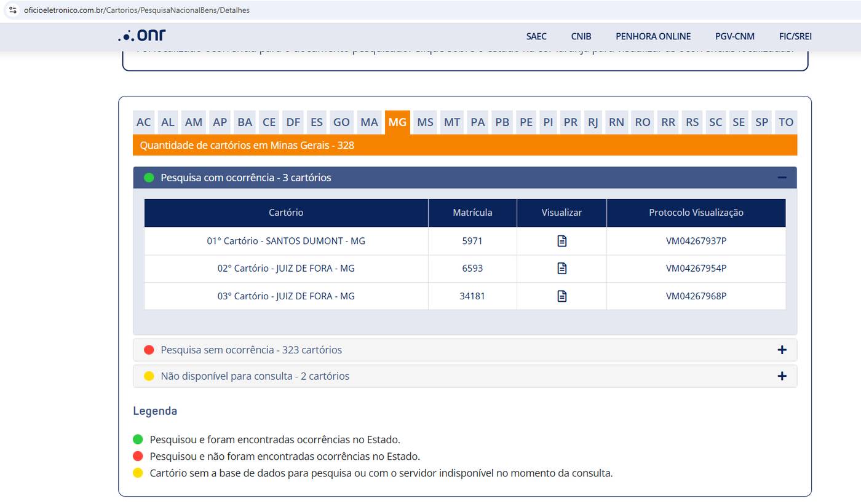The image size is (861, 504).
Task: Select the ES state tab
Action: [x=317, y=122]
